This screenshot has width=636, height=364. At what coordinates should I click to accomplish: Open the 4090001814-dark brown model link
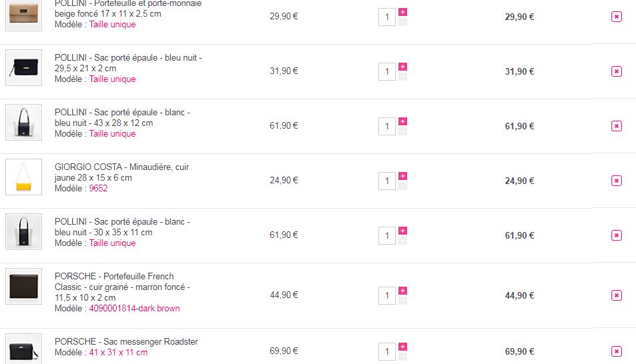point(134,309)
